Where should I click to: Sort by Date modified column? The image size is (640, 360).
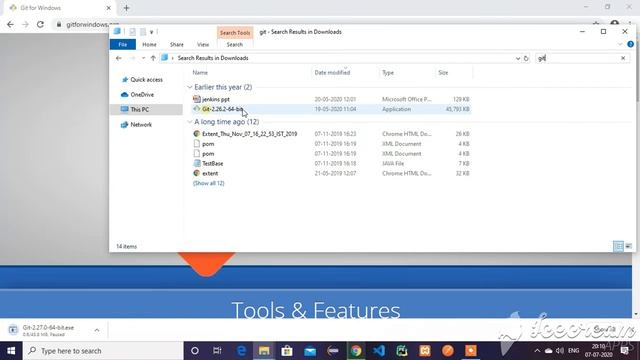(x=332, y=73)
